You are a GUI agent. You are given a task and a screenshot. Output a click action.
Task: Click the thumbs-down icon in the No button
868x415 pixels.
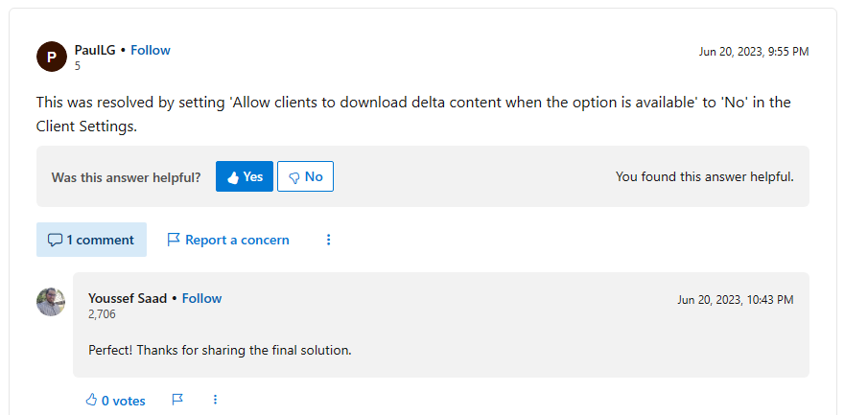(295, 177)
